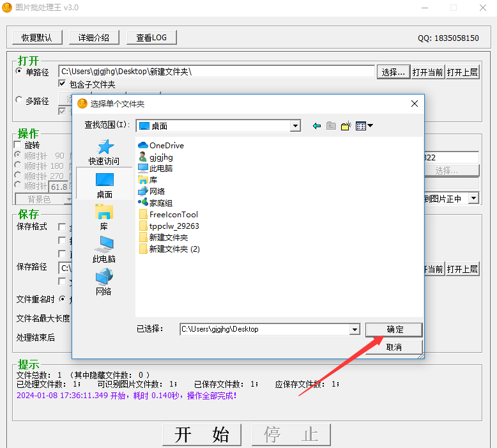Screen dimensions: 497x448
Task: Click the 停止 stop button
Action: click(x=291, y=435)
